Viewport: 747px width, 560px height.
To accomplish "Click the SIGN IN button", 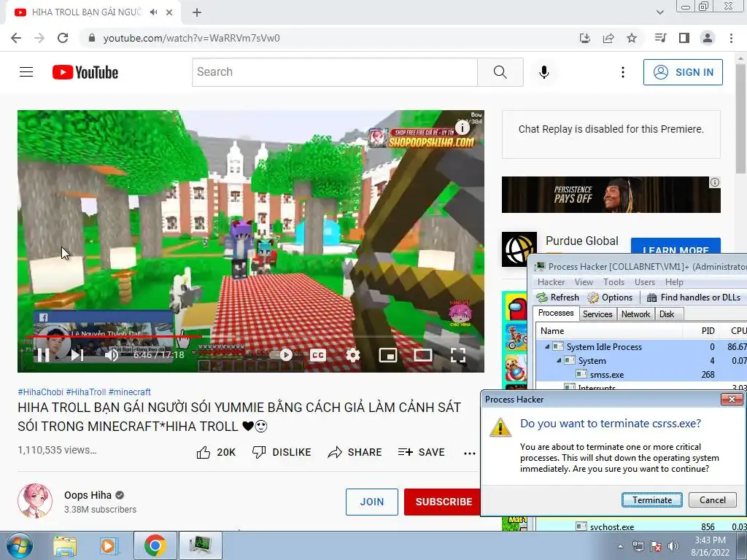I will coord(683,72).
